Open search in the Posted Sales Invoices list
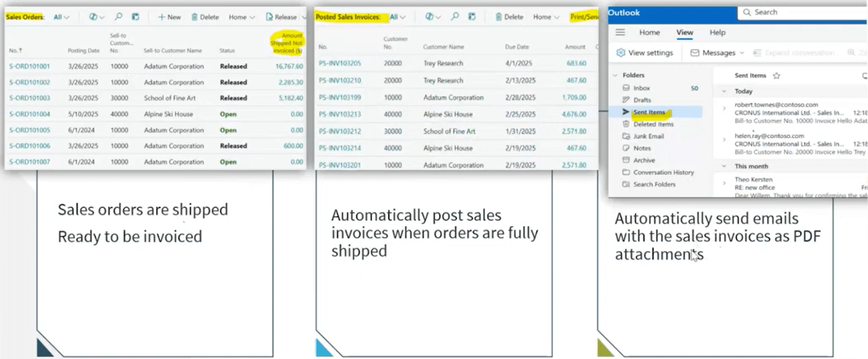868x359 pixels. 456,17
